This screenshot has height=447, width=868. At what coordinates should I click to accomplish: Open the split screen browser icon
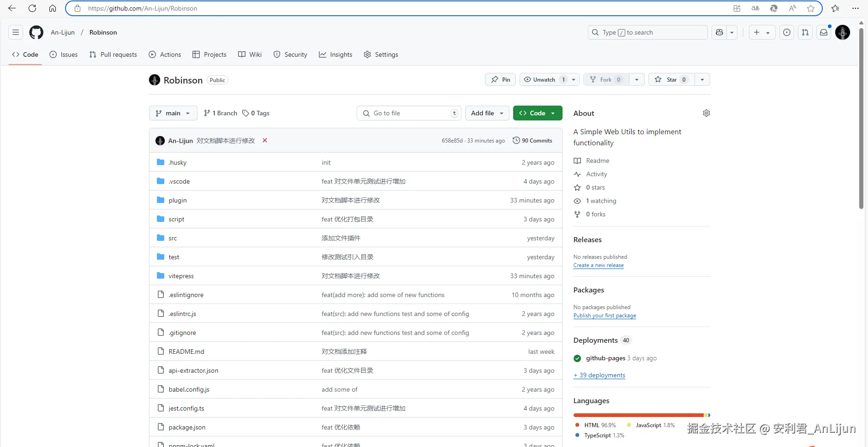[x=737, y=8]
